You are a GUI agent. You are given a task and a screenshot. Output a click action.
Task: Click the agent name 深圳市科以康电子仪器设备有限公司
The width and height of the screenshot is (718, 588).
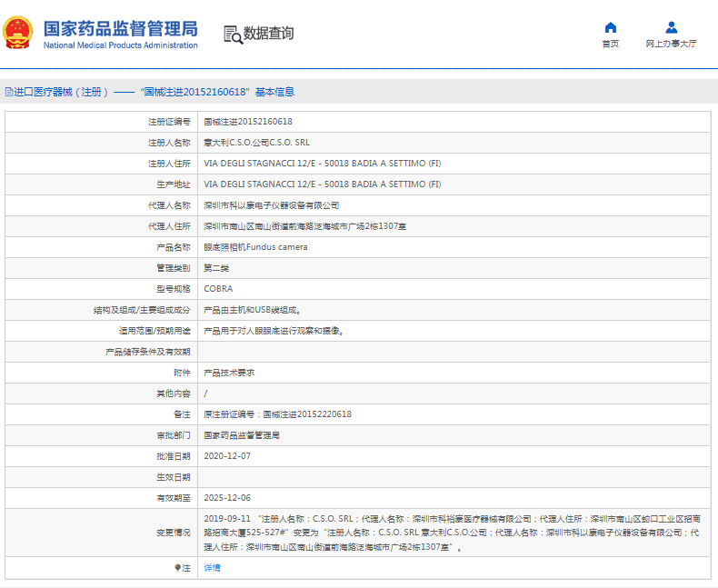[x=271, y=205]
